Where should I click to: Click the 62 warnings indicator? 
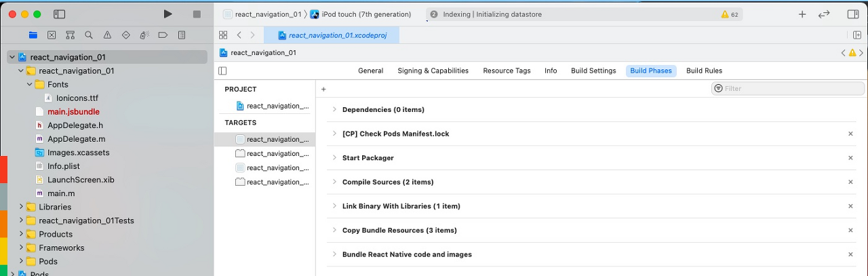coord(730,14)
